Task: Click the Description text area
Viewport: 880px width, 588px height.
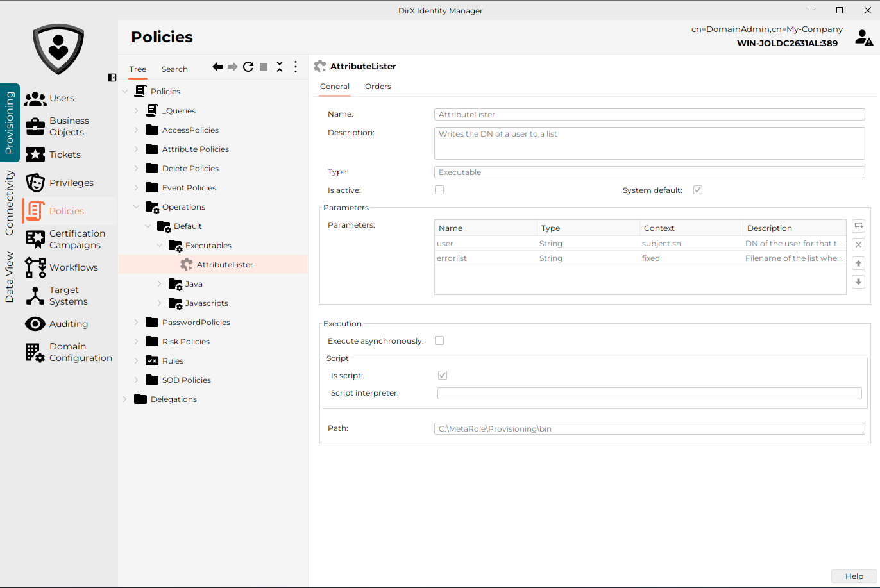Action: click(649, 143)
